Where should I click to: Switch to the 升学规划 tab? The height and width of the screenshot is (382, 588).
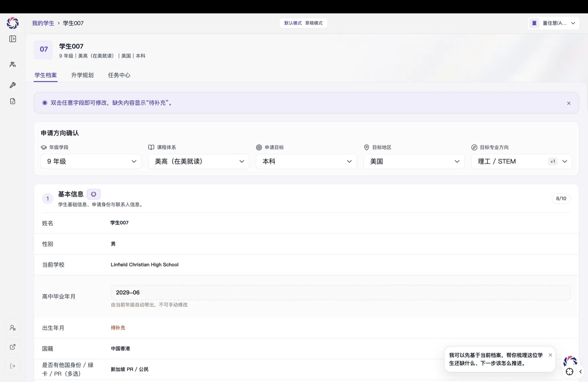coord(82,75)
